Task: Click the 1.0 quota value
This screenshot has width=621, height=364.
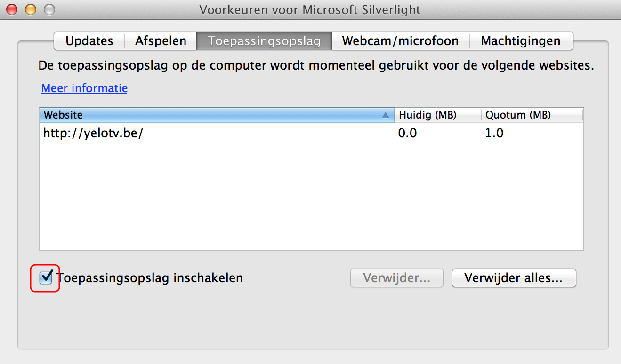Action: pyautogui.click(x=494, y=133)
